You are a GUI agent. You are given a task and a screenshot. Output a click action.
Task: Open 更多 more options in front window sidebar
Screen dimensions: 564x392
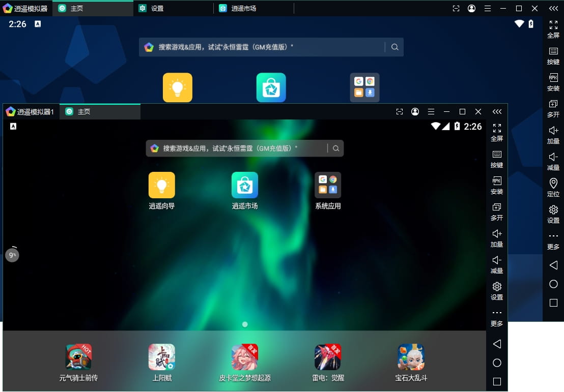pyautogui.click(x=497, y=318)
